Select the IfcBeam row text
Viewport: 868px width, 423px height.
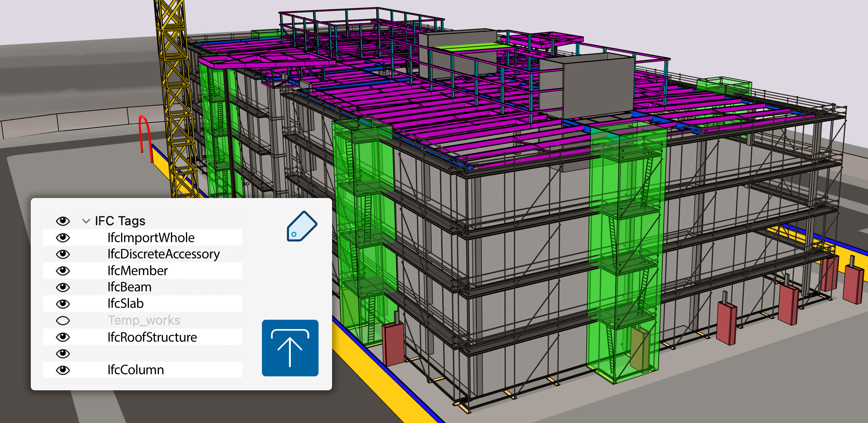pos(129,287)
